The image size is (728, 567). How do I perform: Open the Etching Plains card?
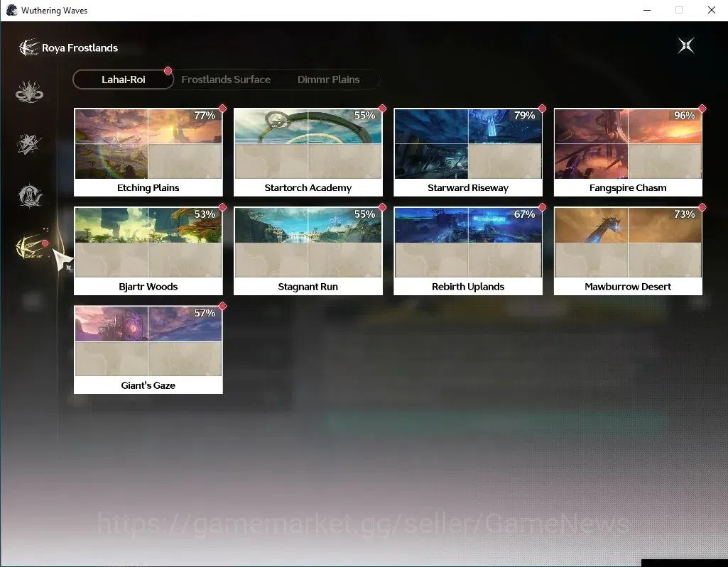coord(148,152)
